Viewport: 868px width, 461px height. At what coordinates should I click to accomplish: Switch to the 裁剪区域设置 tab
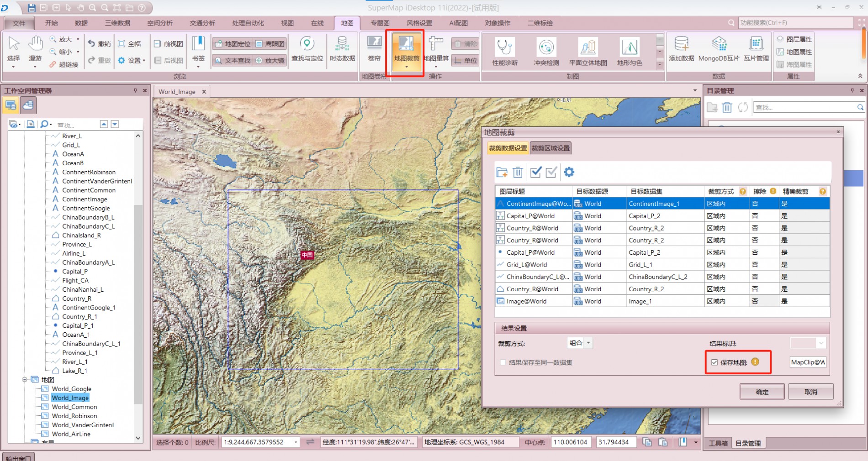pos(550,148)
